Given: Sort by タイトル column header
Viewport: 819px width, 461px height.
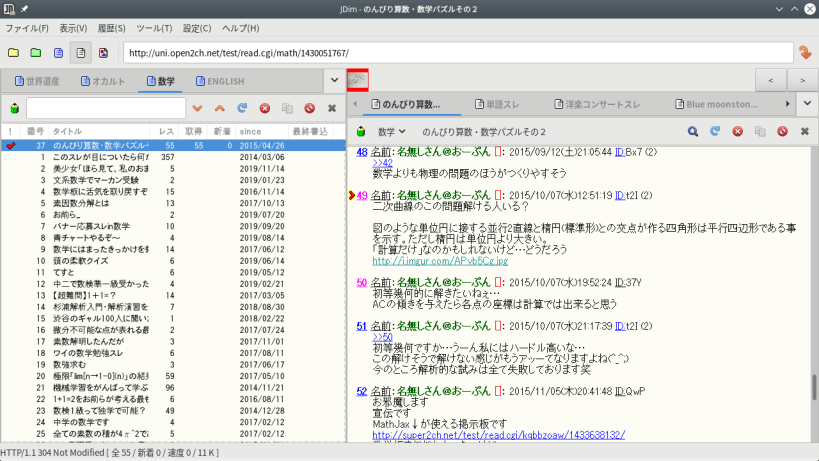Looking at the screenshot, I should (x=99, y=131).
